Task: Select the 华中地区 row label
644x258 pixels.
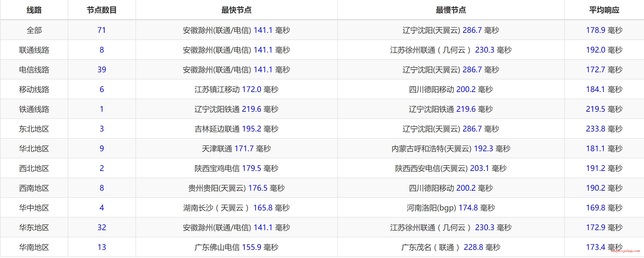Action: [x=34, y=208]
